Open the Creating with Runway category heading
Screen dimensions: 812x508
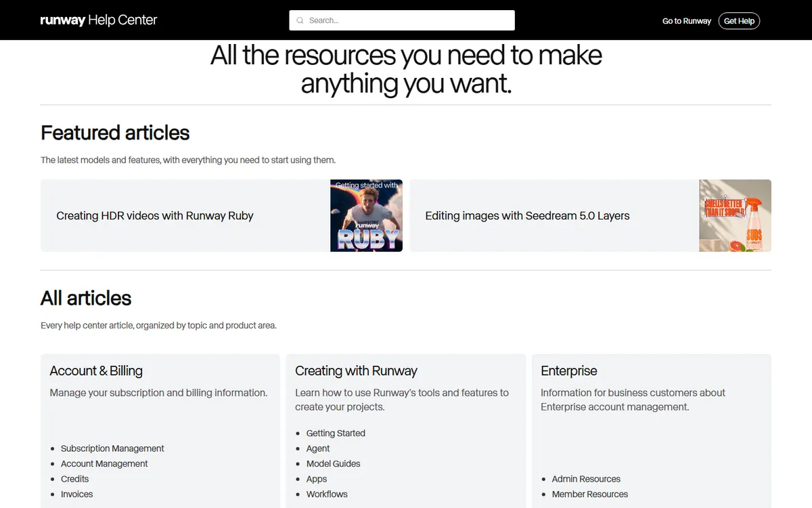pos(356,371)
